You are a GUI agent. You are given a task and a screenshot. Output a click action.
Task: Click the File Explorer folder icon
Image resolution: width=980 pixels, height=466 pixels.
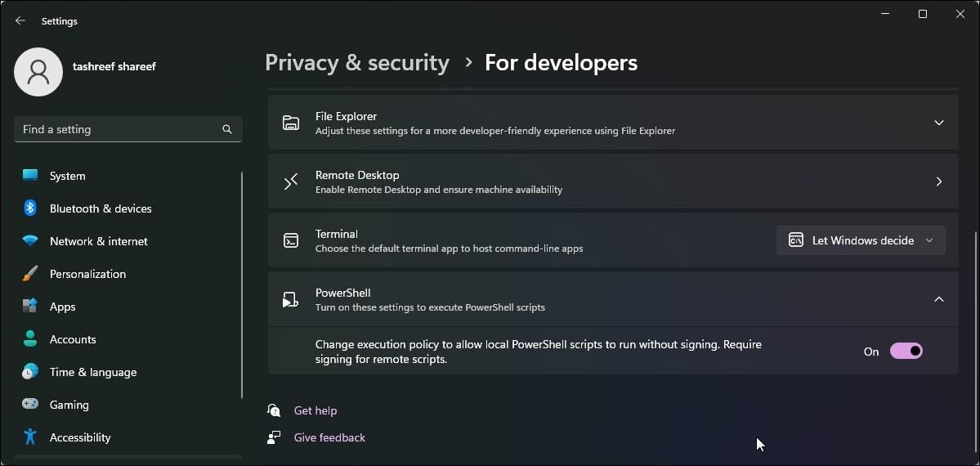tap(291, 123)
